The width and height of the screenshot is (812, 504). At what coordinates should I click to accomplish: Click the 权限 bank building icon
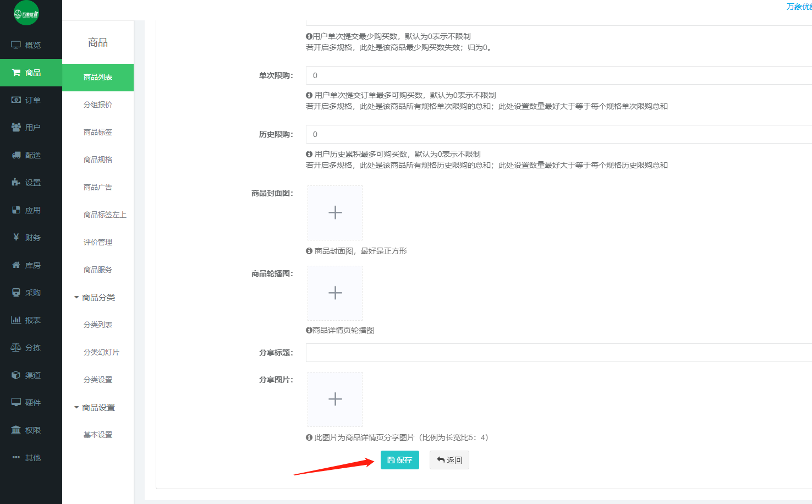coord(16,430)
